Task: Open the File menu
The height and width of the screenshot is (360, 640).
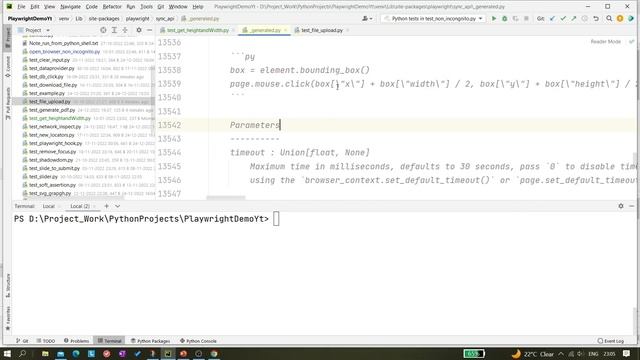Action: click(x=21, y=7)
